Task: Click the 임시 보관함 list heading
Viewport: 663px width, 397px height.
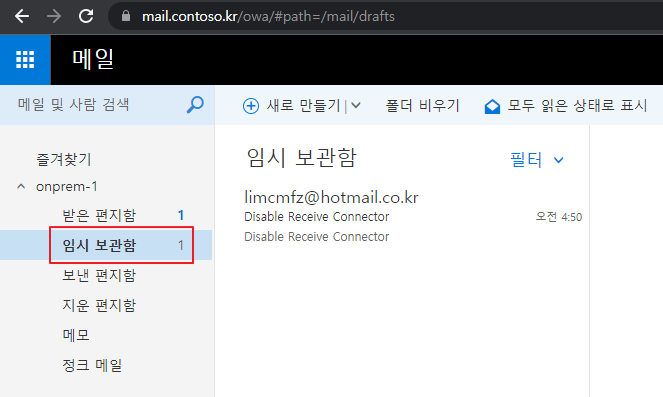Action: [301, 158]
